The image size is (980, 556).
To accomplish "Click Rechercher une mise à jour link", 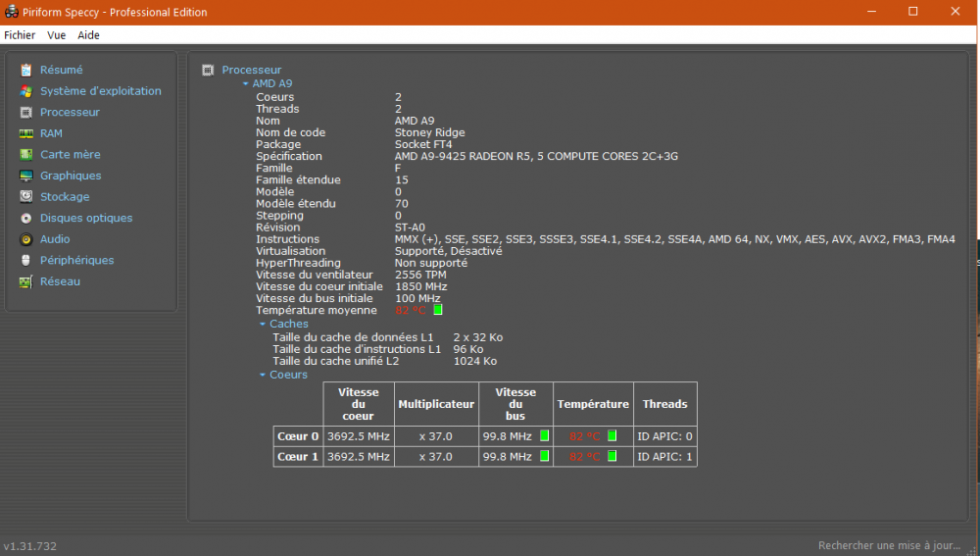I will click(889, 545).
